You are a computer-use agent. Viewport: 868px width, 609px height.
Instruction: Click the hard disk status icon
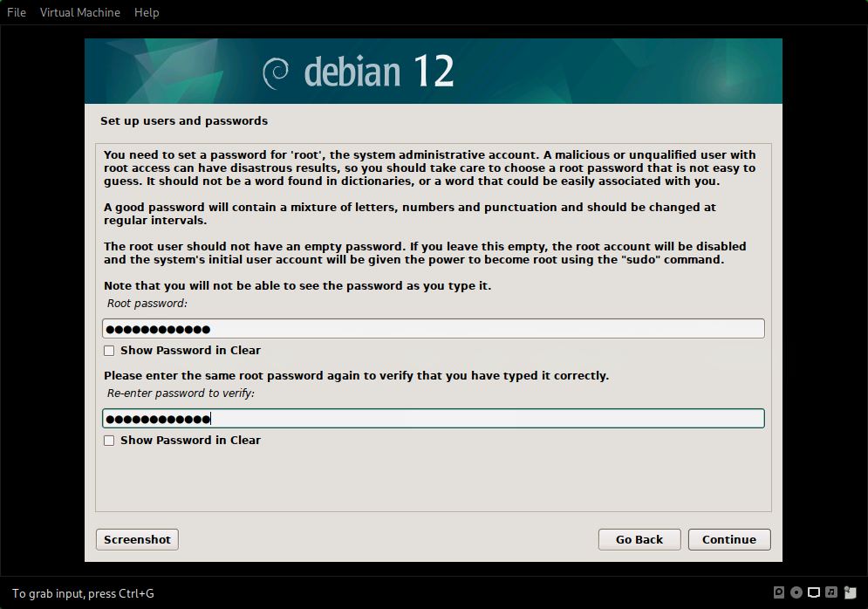tap(779, 592)
